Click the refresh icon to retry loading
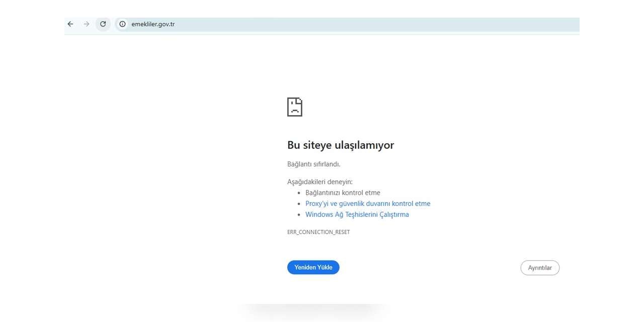644x322 pixels. (103, 24)
